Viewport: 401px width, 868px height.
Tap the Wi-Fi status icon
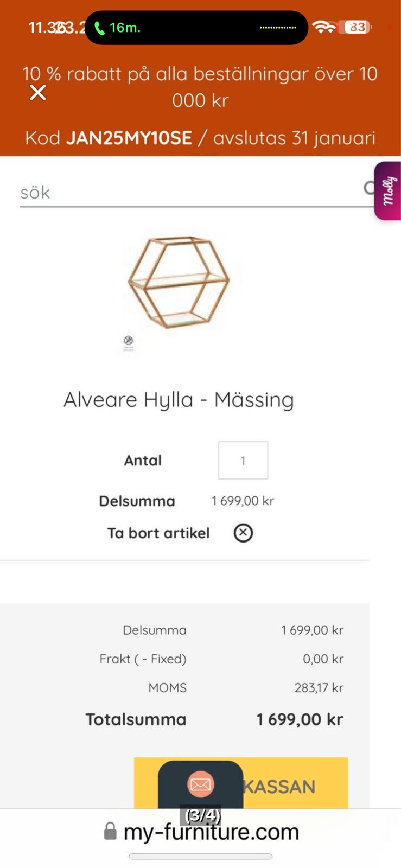click(x=324, y=27)
